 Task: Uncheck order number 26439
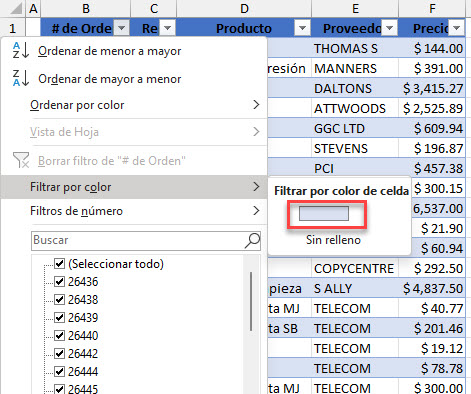tap(59, 317)
